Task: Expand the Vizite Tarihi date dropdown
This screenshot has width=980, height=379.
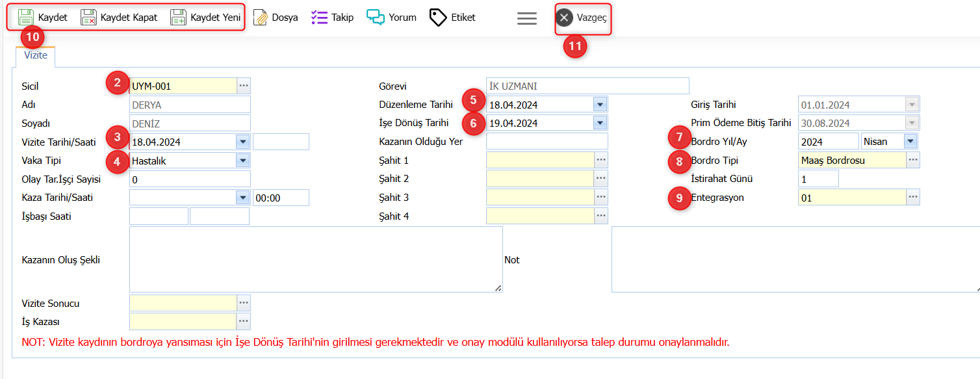Action: [242, 142]
